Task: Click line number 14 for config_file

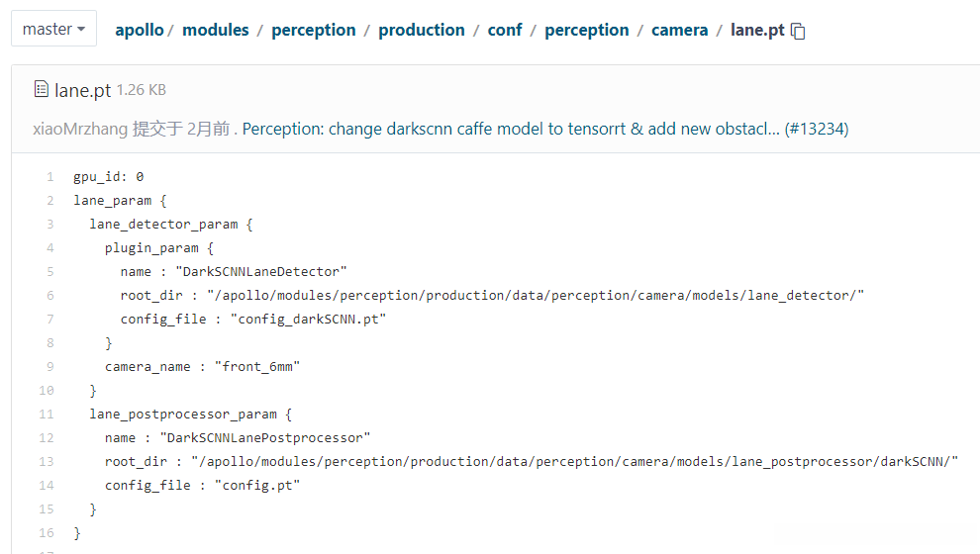Action: (x=47, y=486)
